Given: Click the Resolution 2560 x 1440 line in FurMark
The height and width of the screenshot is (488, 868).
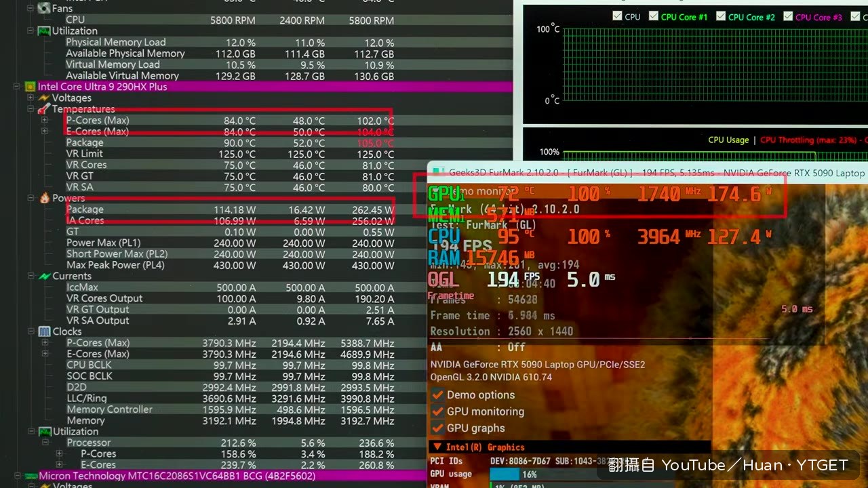Looking at the screenshot, I should (502, 331).
